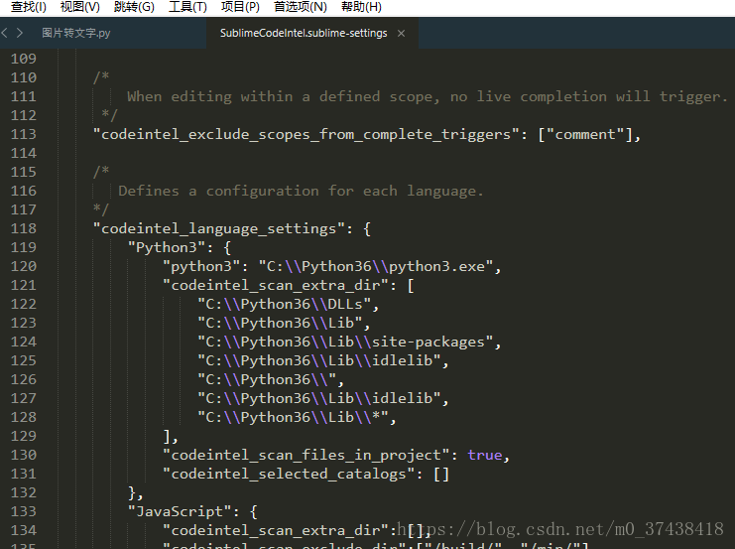Open the 工具(T) menu
Image resolution: width=735 pixels, height=549 pixels.
tap(188, 7)
